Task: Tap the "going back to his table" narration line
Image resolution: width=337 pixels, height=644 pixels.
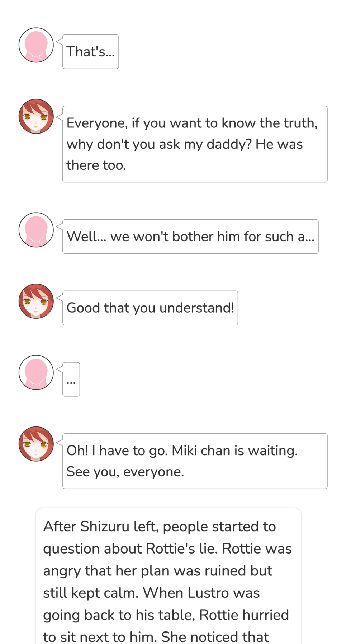Action: [x=166, y=615]
